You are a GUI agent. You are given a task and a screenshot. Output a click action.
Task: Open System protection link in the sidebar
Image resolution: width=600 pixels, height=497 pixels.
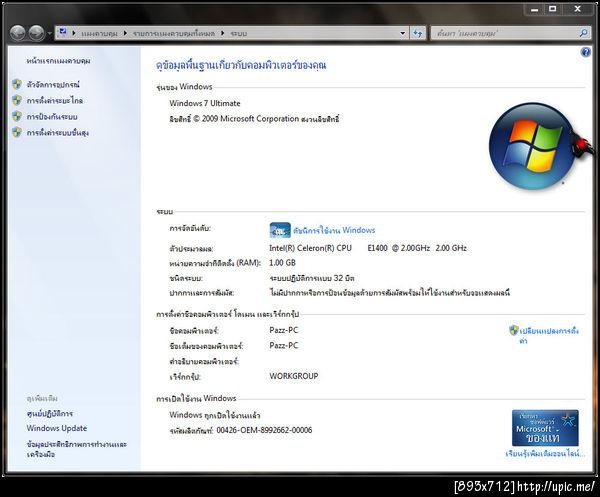click(x=52, y=117)
